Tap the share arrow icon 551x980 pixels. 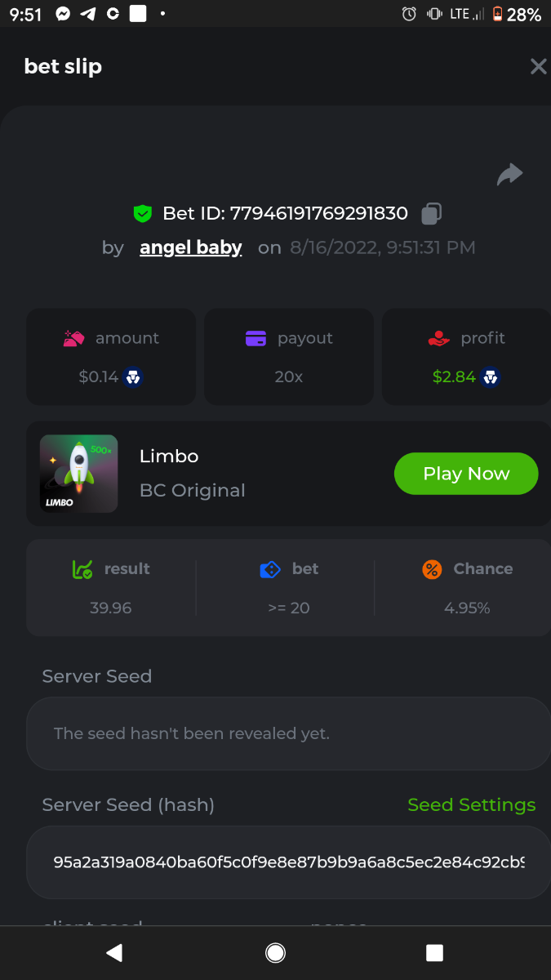tap(510, 174)
